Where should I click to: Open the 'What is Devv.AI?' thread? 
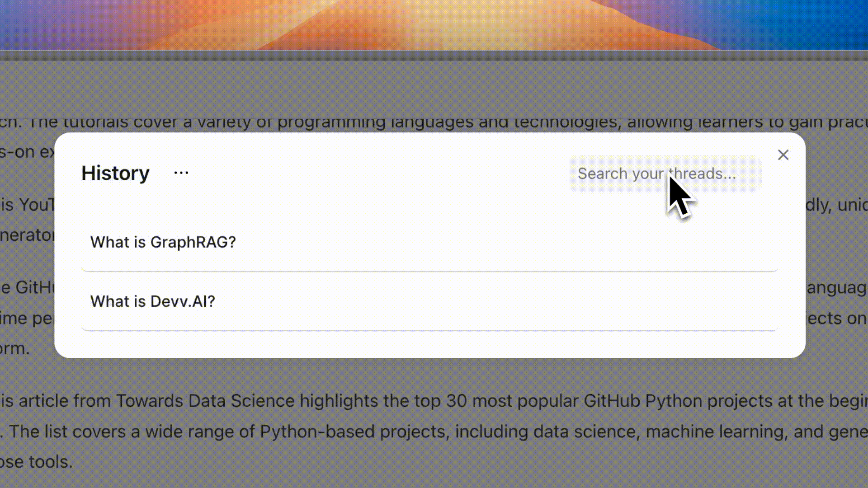click(x=429, y=301)
